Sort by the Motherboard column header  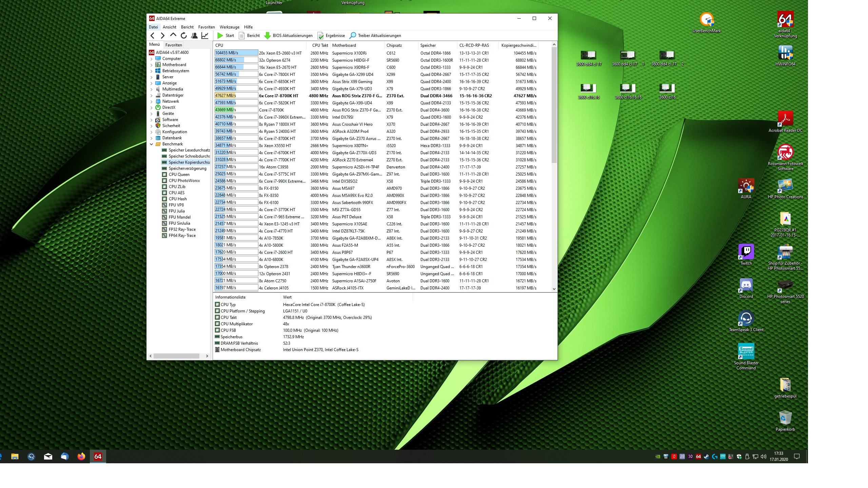pyautogui.click(x=357, y=45)
